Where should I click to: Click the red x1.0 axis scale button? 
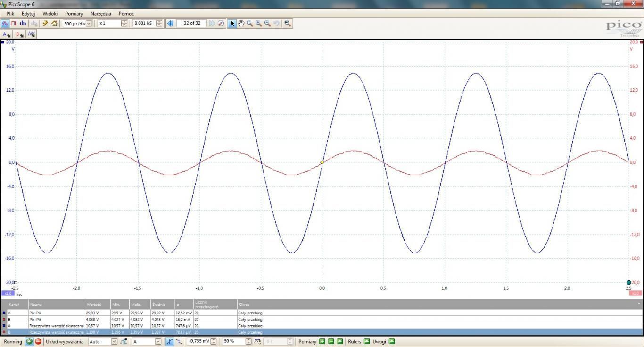635,293
